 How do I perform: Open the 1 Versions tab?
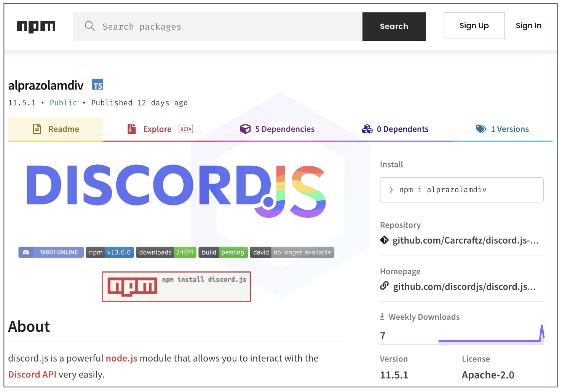click(x=502, y=129)
